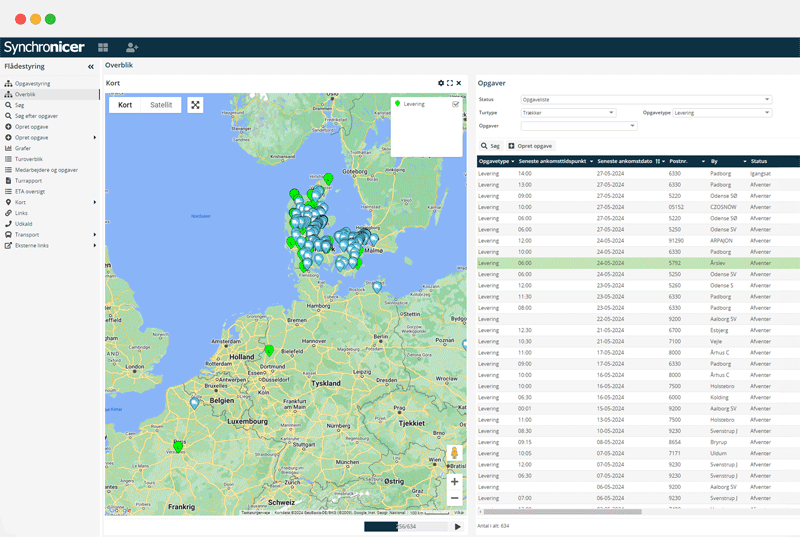Collapse the Flådestyring sidebar with double chevron
Viewport: 800px width, 537px height.
(x=91, y=66)
